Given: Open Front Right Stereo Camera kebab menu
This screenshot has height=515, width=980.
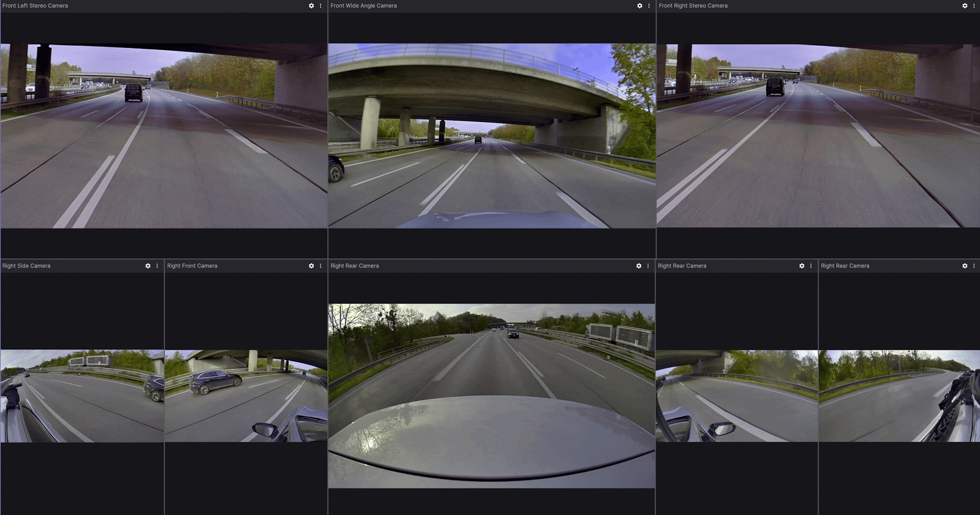Looking at the screenshot, I should click(974, 6).
